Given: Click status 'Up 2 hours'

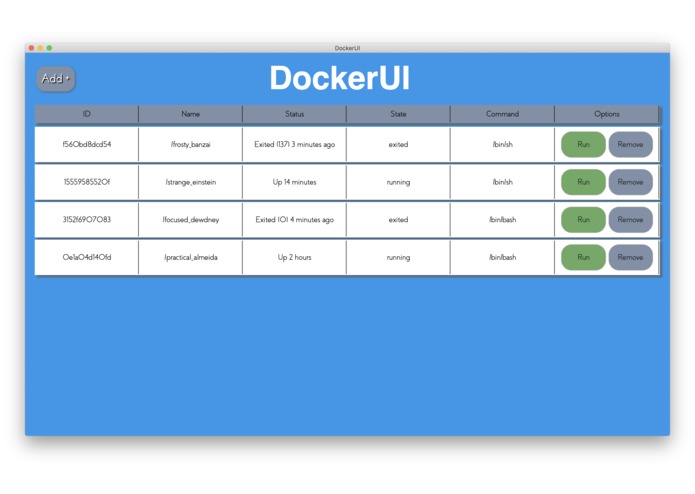Looking at the screenshot, I should tap(294, 257).
